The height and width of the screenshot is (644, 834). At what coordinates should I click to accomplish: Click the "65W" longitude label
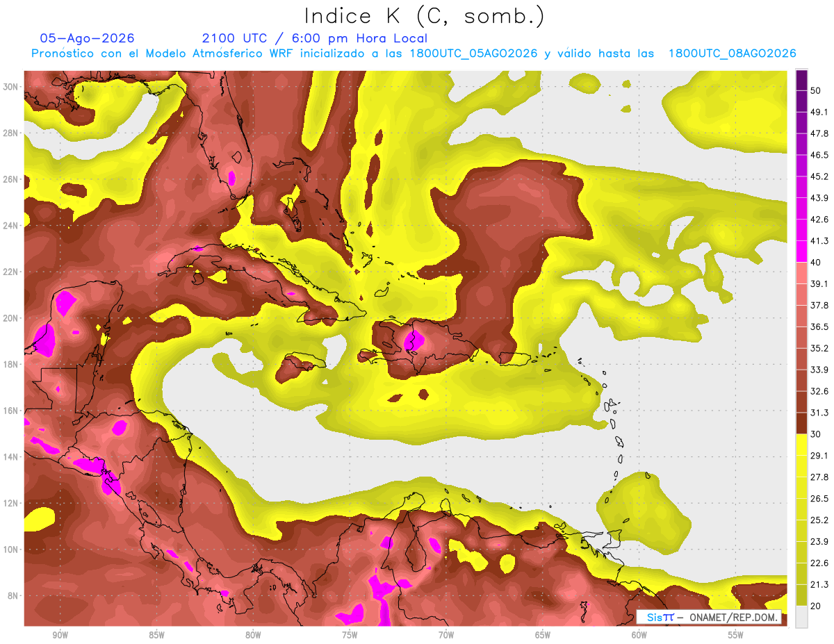[543, 636]
